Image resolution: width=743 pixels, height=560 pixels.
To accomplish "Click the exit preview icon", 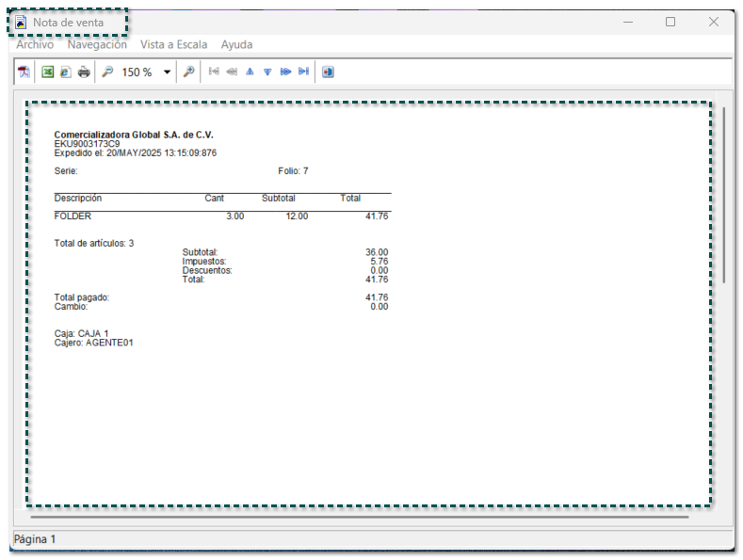I will (328, 72).
